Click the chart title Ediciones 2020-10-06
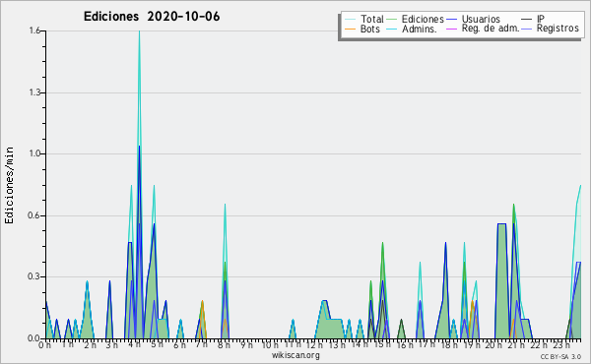 coord(152,17)
